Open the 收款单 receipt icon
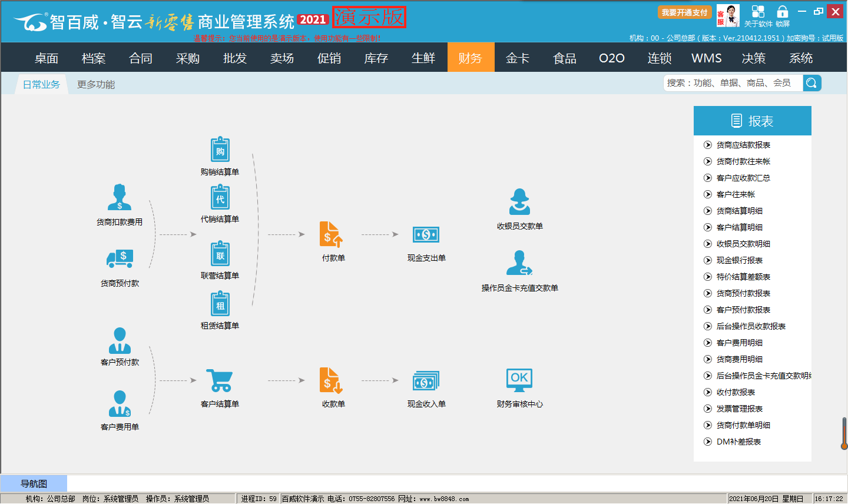Image resolution: width=848 pixels, height=504 pixels. tap(331, 380)
